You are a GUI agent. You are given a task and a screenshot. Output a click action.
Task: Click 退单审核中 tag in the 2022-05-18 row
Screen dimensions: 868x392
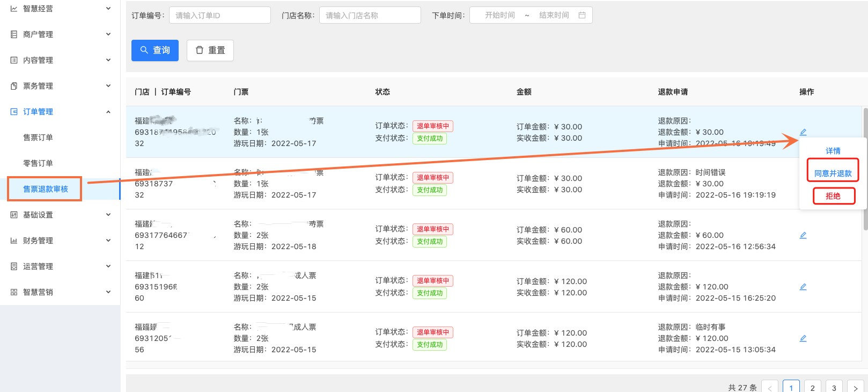click(x=433, y=229)
